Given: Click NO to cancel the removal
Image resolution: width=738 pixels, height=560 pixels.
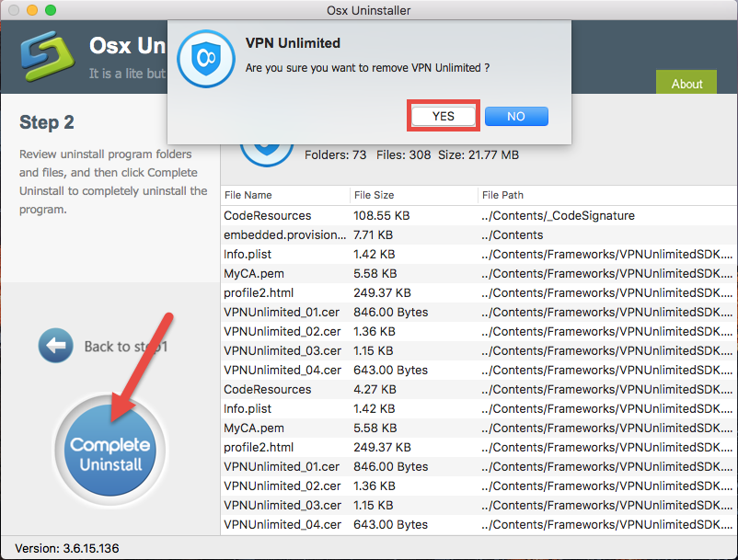Looking at the screenshot, I should click(515, 116).
